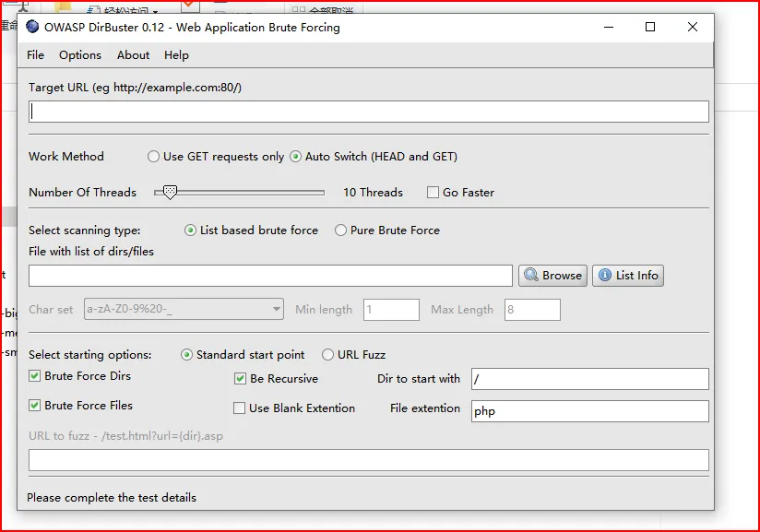Select URL Fuzz starting option
This screenshot has height=532, width=760.
coord(327,355)
